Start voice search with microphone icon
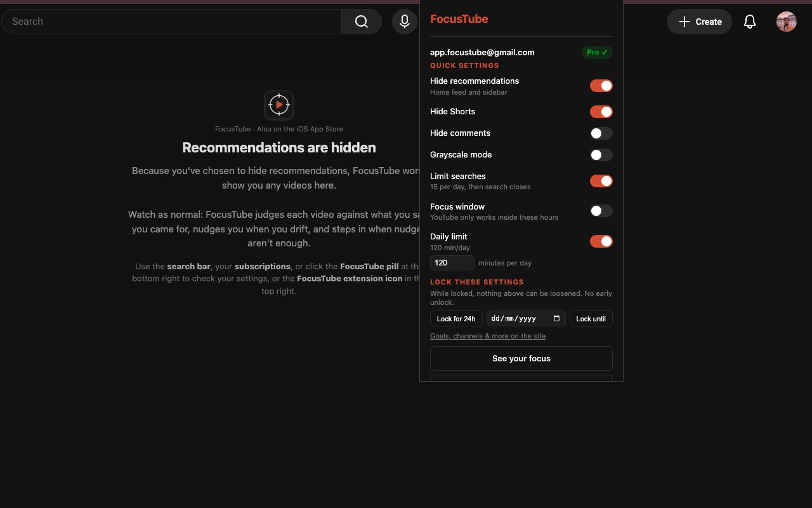This screenshot has height=508, width=812. (405, 22)
